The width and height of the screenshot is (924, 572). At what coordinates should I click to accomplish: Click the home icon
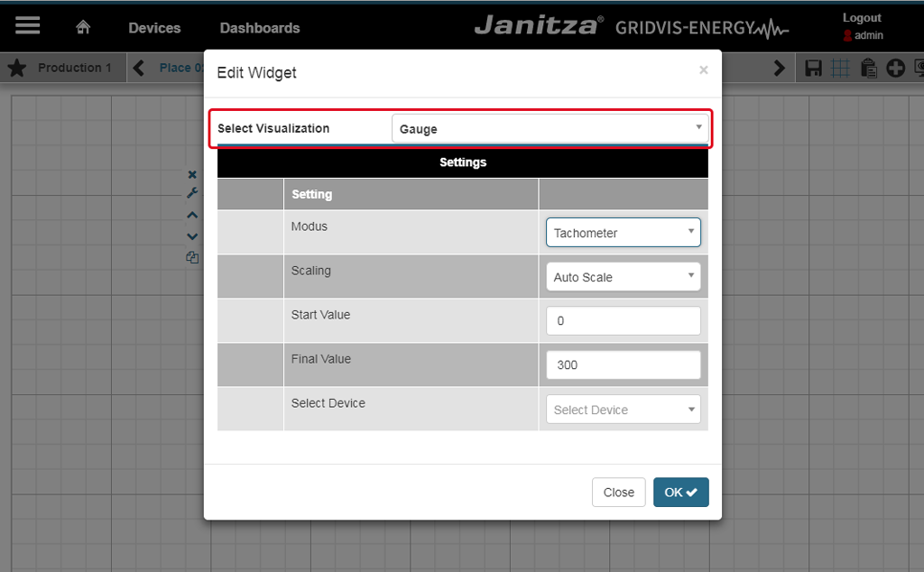coord(83,27)
